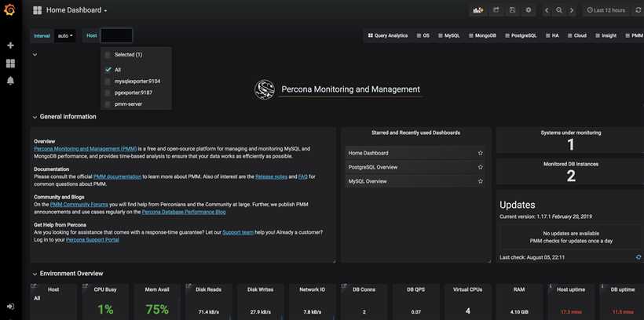Click the Updates panel refresh icon
This screenshot has height=320, width=644.
639,257
